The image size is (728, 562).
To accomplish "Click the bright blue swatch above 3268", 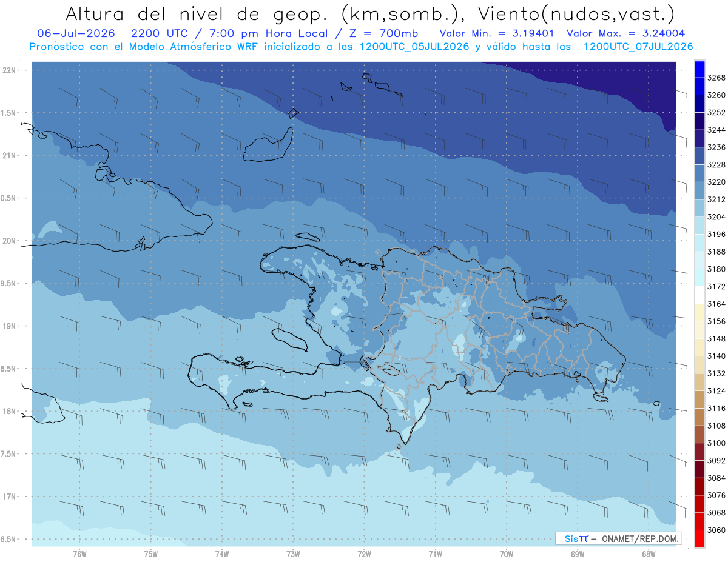I will click(x=699, y=69).
